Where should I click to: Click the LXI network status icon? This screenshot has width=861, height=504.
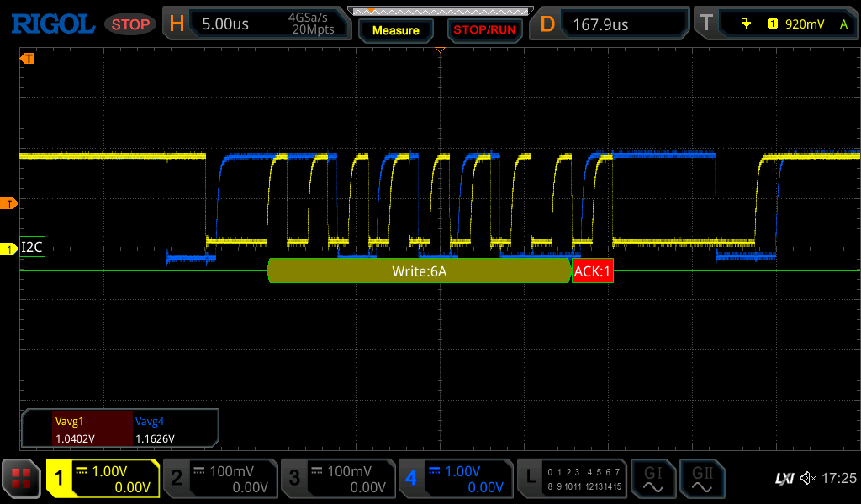click(784, 479)
